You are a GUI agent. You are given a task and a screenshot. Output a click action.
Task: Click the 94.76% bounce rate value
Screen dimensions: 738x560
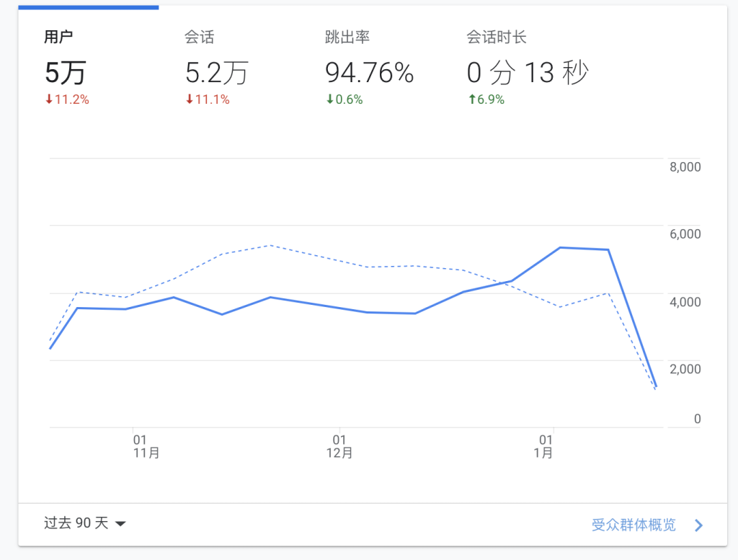coord(369,73)
